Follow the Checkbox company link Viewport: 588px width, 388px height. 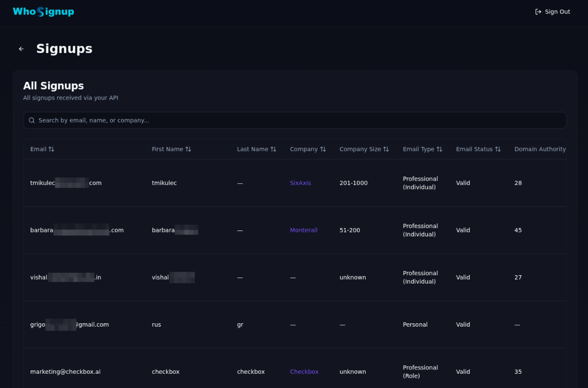304,372
